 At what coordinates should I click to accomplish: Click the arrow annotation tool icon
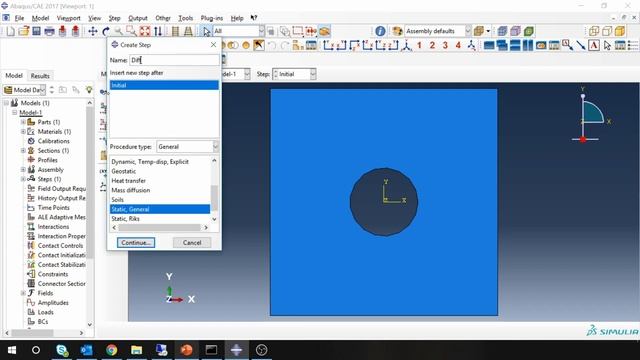tap(581, 45)
